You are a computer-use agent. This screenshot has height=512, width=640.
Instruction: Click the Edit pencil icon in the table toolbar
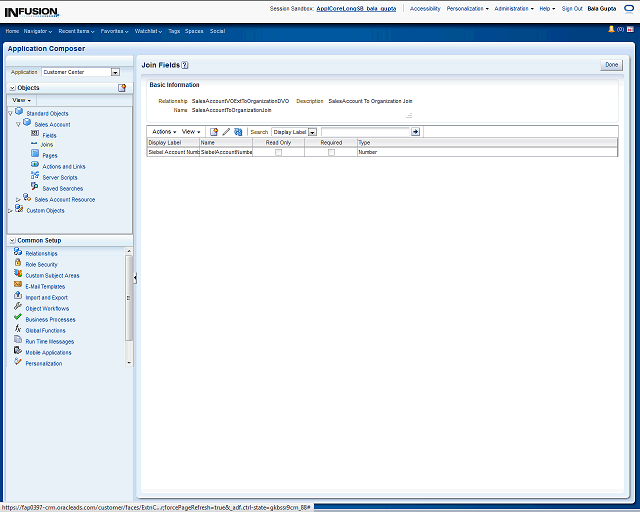point(226,132)
